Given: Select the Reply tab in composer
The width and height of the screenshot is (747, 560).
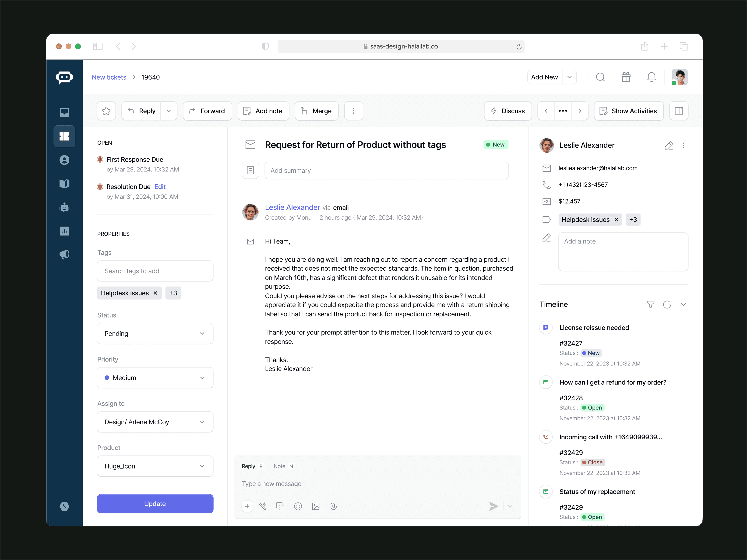Looking at the screenshot, I should coord(248,466).
